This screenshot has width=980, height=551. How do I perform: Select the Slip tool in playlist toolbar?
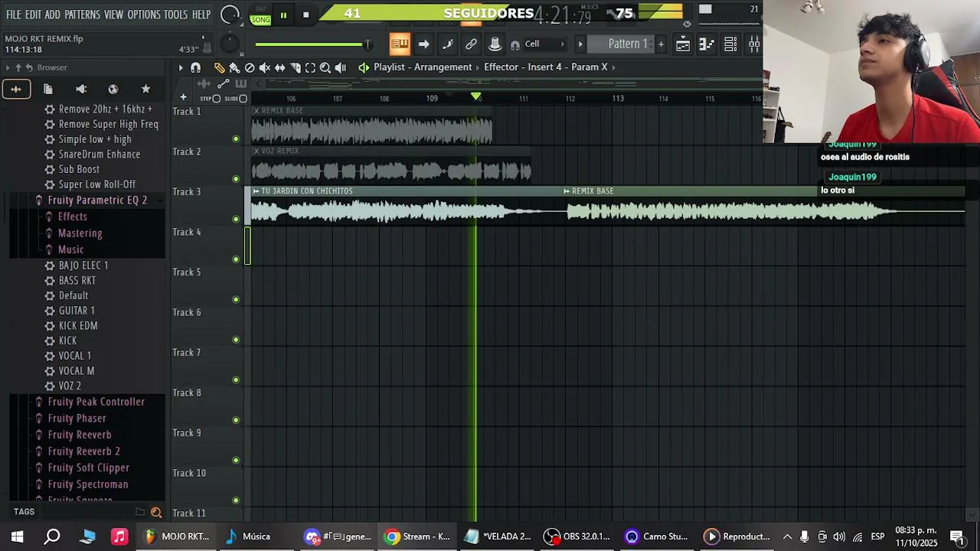(x=280, y=67)
